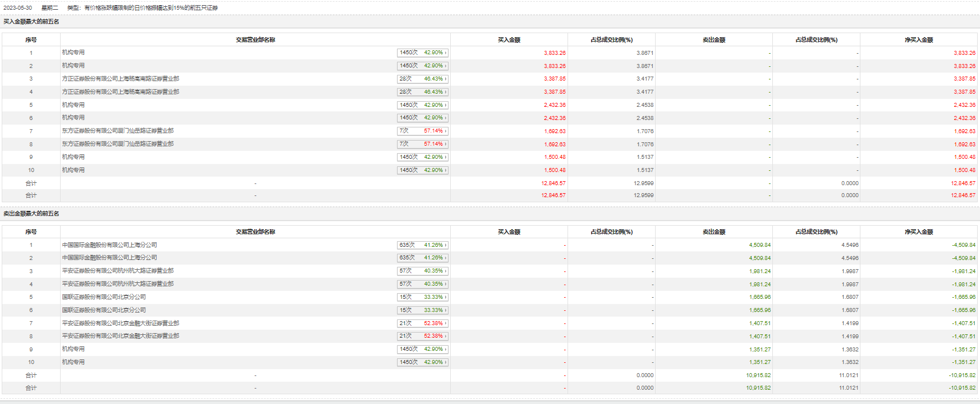Open 东方证券厦门仙岳路 link in buy row 7
Viewport: 980px width, 404px height.
(x=117, y=131)
